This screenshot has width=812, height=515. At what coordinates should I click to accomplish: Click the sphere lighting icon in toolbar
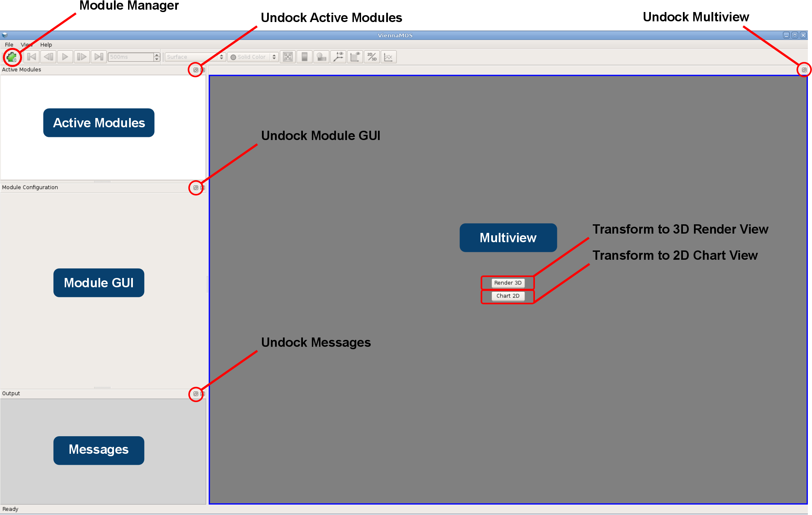tap(321, 57)
